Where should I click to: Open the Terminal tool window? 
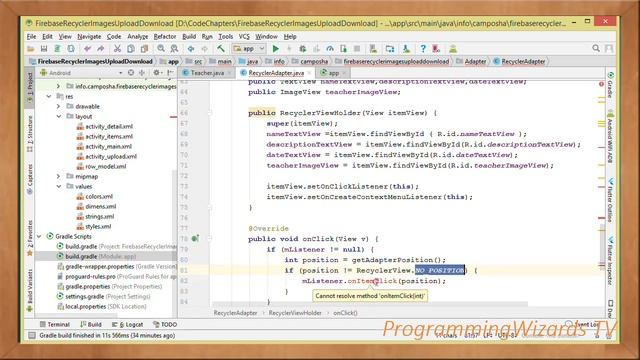[55, 324]
